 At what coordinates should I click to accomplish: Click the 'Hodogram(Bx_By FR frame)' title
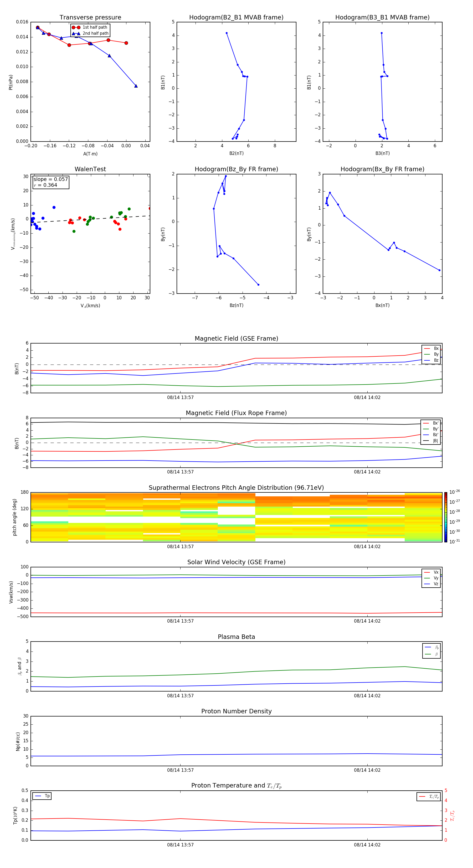(382, 169)
